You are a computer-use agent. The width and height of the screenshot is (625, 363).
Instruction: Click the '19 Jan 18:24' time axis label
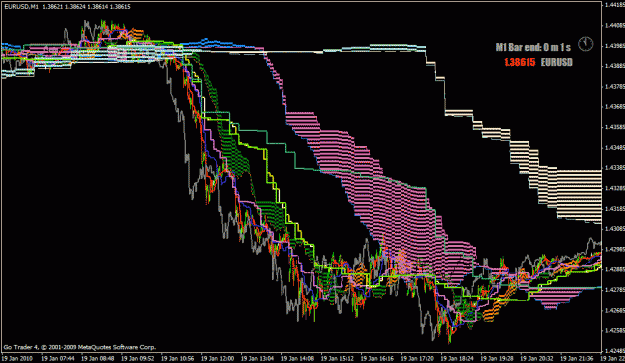pos(456,359)
